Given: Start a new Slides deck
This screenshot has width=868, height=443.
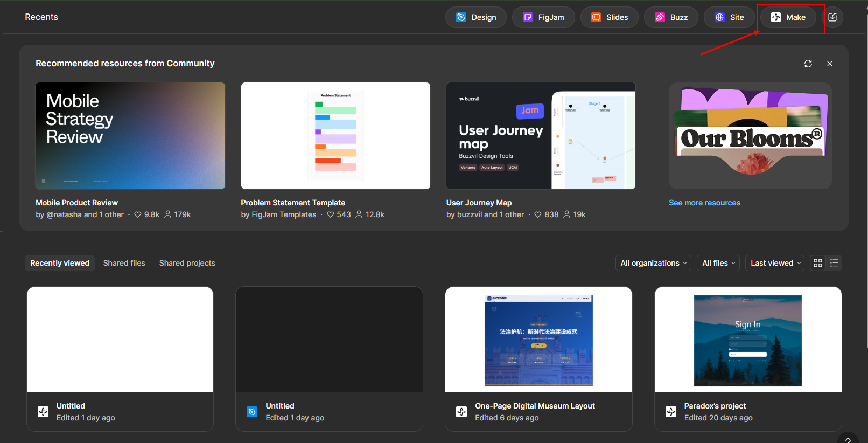Looking at the screenshot, I should click(609, 17).
